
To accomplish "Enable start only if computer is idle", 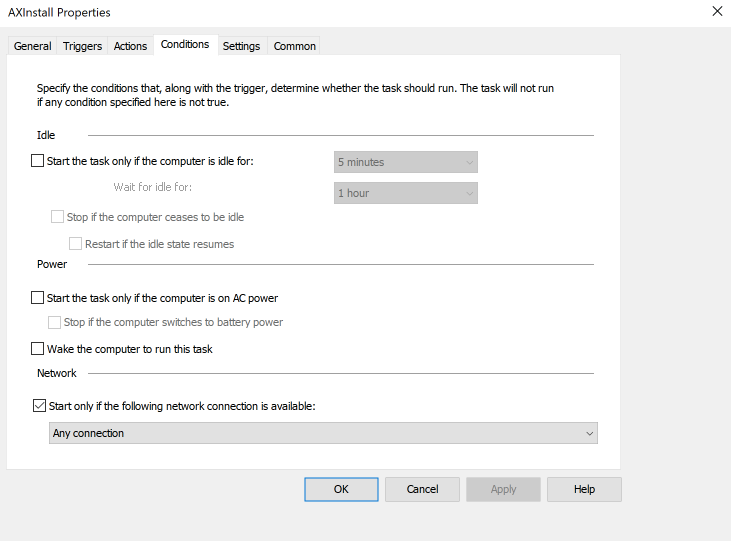I will coord(37,161).
